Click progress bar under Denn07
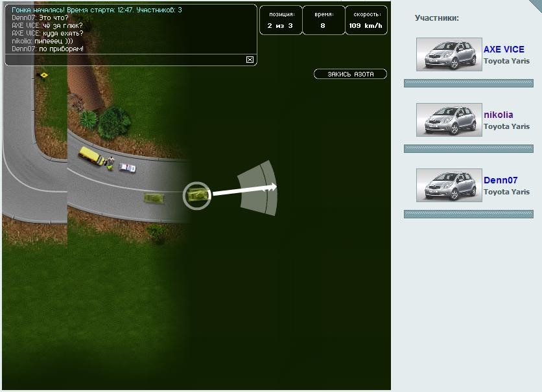542x392 pixels. [468, 214]
